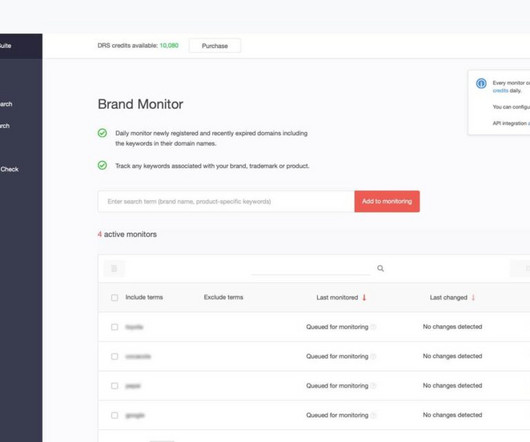This screenshot has height=442, width=530.
Task: Click the greyed bulk action icon above table
Action: point(114,268)
